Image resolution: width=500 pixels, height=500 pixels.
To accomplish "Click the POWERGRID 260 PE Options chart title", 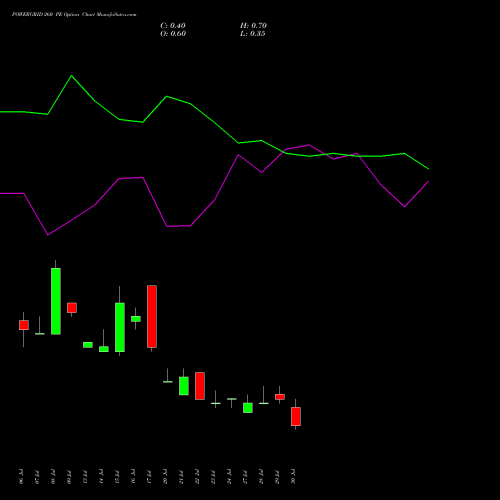I will coord(74,15).
